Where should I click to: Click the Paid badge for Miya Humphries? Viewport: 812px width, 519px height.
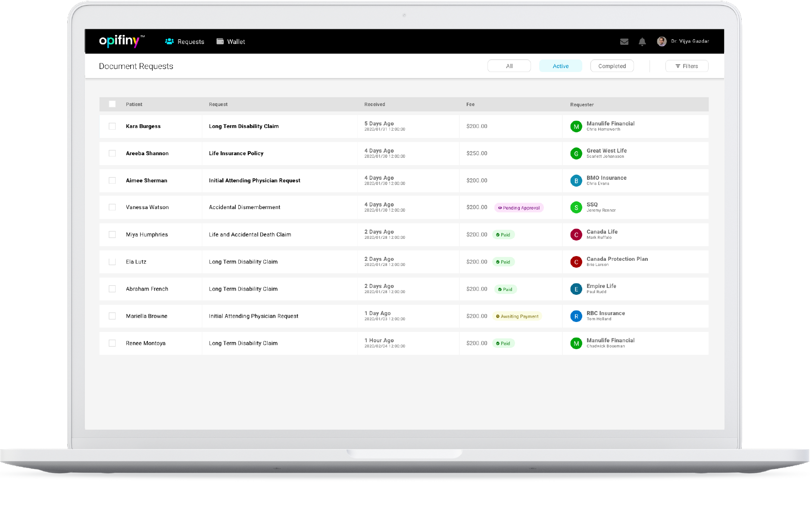click(x=503, y=235)
